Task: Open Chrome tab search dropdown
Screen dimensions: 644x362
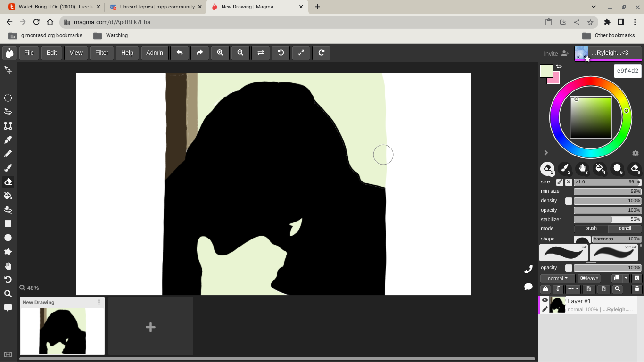Action: click(x=594, y=7)
